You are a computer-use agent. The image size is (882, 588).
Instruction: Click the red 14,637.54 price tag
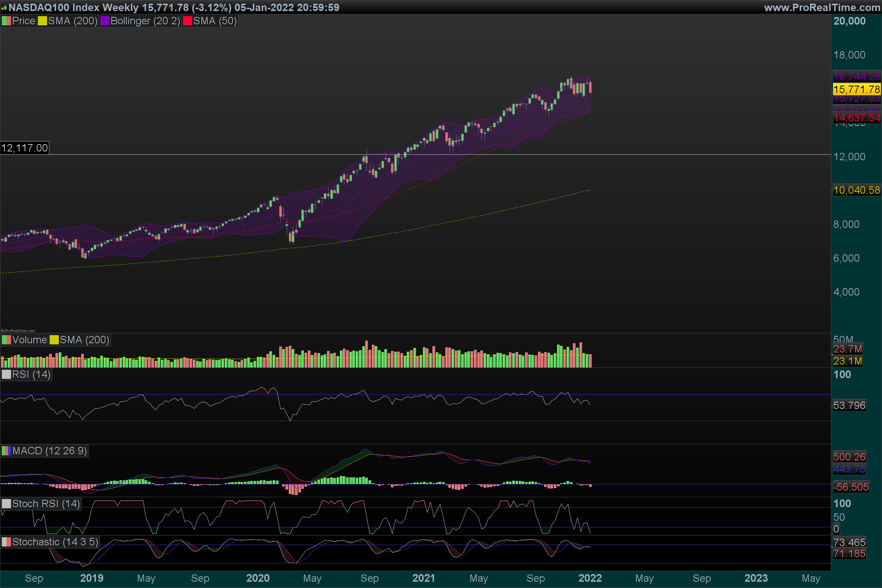point(857,118)
